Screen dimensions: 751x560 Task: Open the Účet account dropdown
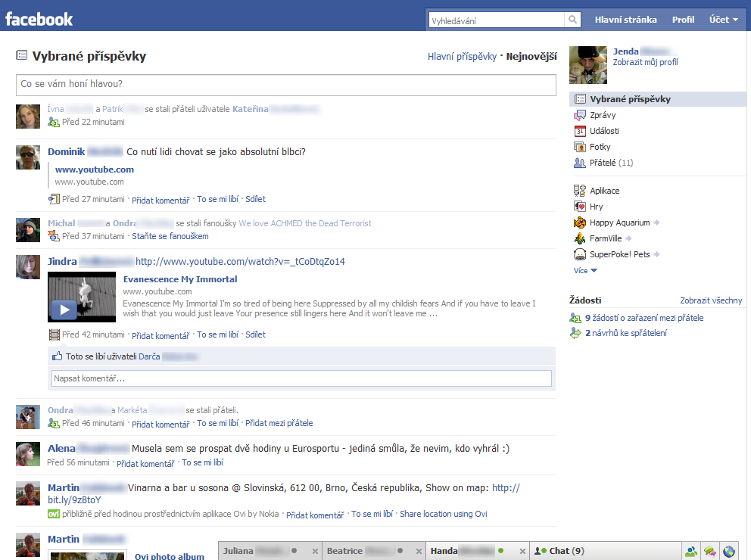click(723, 20)
